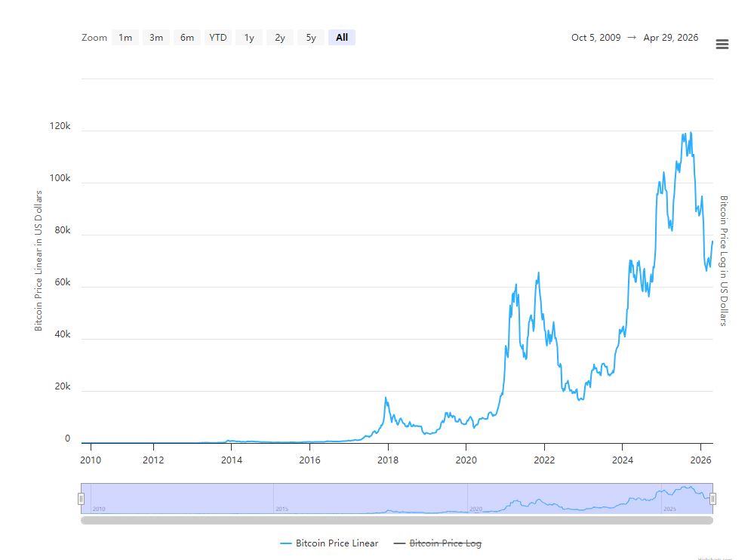Click the left navigator range handle

pyautogui.click(x=81, y=498)
